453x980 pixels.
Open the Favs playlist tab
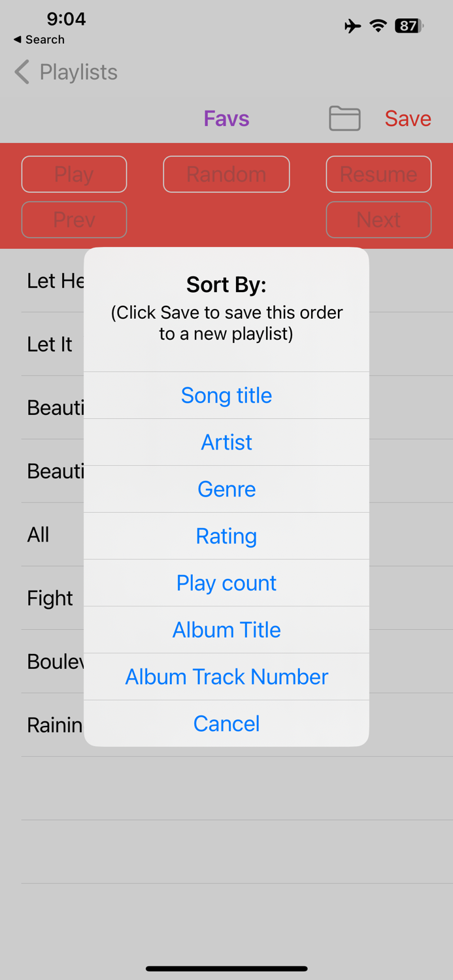(x=226, y=119)
